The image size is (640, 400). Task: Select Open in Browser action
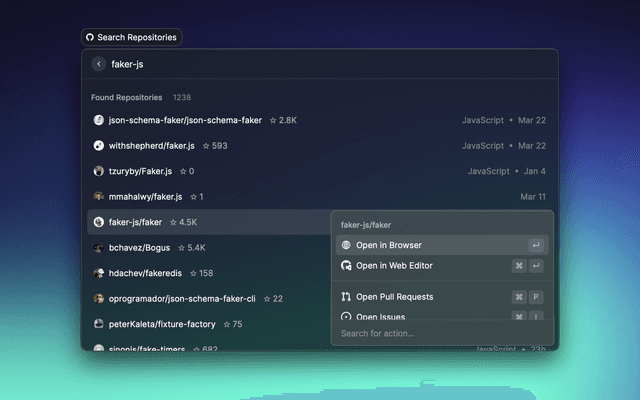click(x=389, y=245)
